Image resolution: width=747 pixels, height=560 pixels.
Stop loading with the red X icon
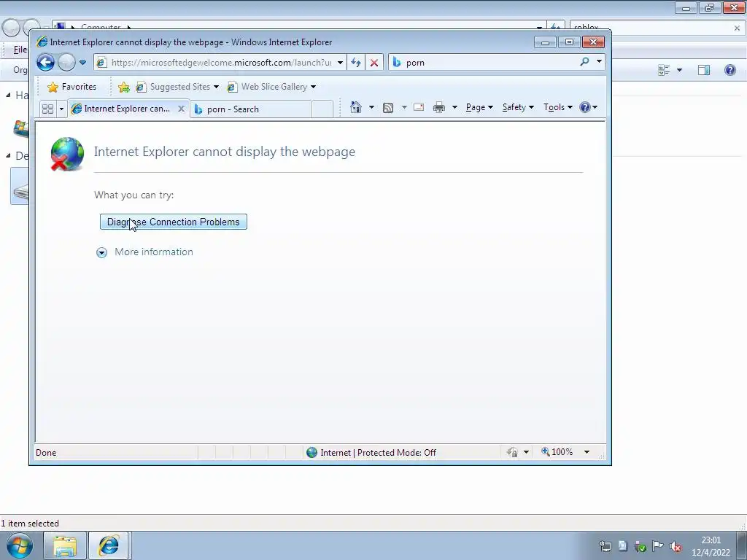coord(374,63)
